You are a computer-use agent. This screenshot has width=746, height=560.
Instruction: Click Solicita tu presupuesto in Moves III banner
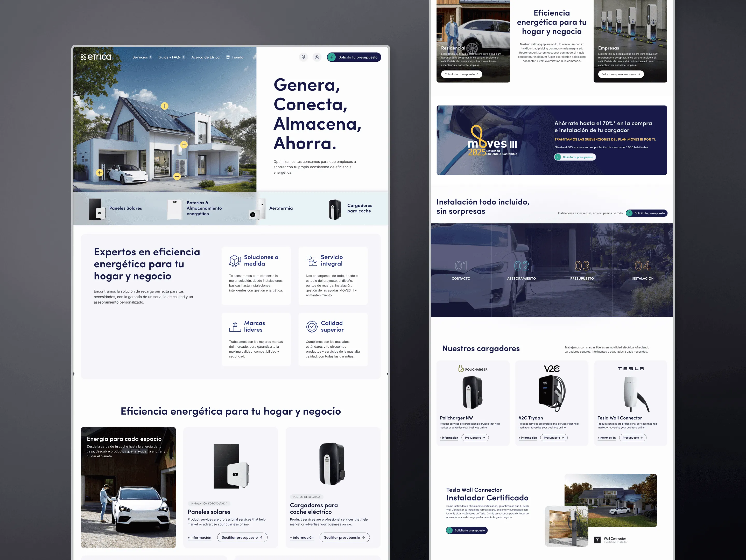(x=575, y=157)
